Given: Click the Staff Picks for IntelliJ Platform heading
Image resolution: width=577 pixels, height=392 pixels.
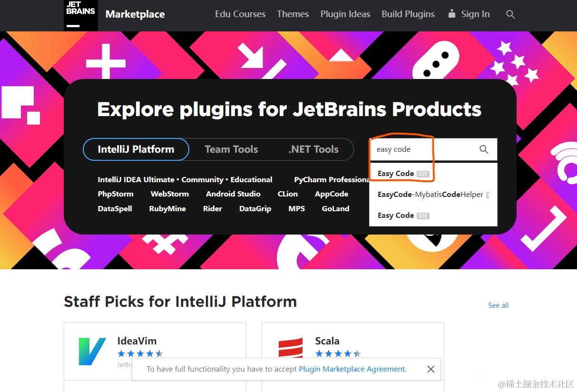Looking at the screenshot, I should coord(180,302).
